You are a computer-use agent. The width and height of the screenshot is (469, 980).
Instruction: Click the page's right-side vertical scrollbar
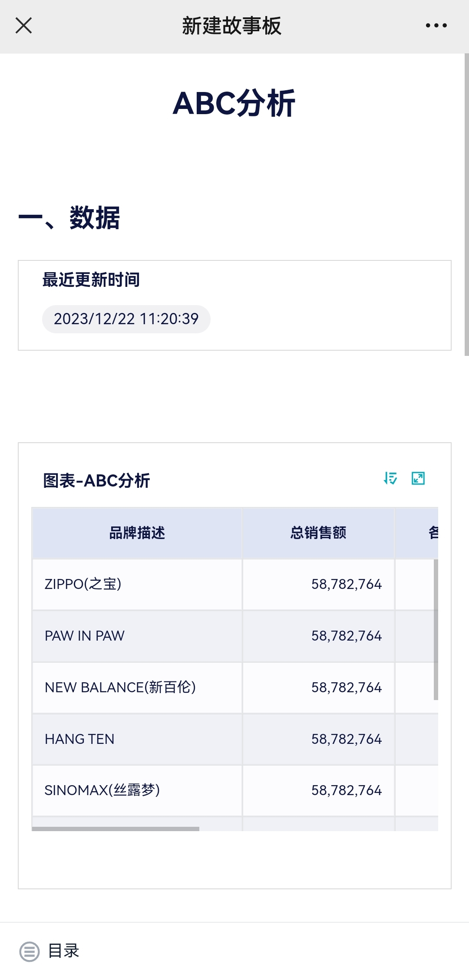pyautogui.click(x=466, y=204)
